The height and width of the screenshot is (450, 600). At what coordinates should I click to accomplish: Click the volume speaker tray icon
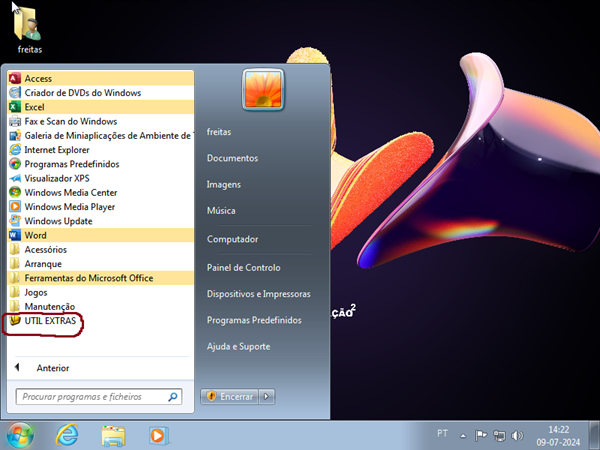[x=517, y=435]
